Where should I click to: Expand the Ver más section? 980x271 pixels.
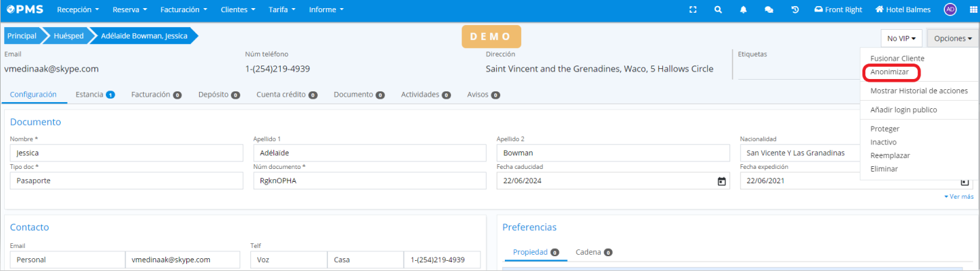[959, 197]
